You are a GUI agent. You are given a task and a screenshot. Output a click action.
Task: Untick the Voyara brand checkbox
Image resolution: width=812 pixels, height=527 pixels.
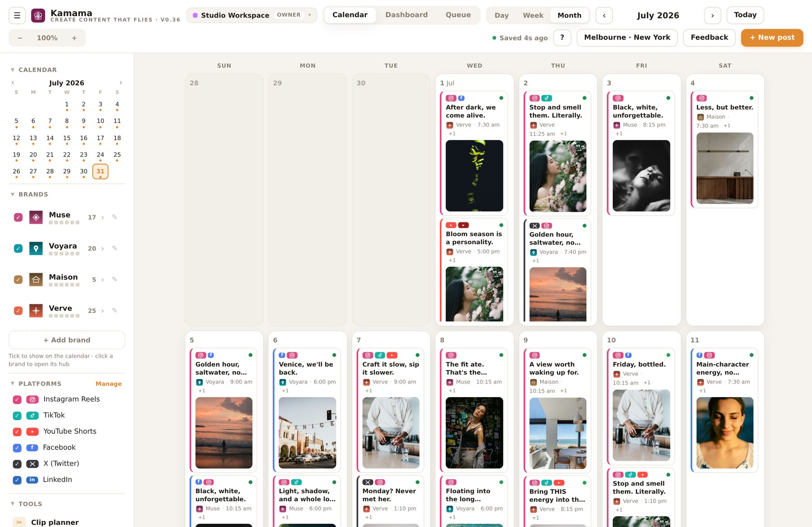click(18, 248)
